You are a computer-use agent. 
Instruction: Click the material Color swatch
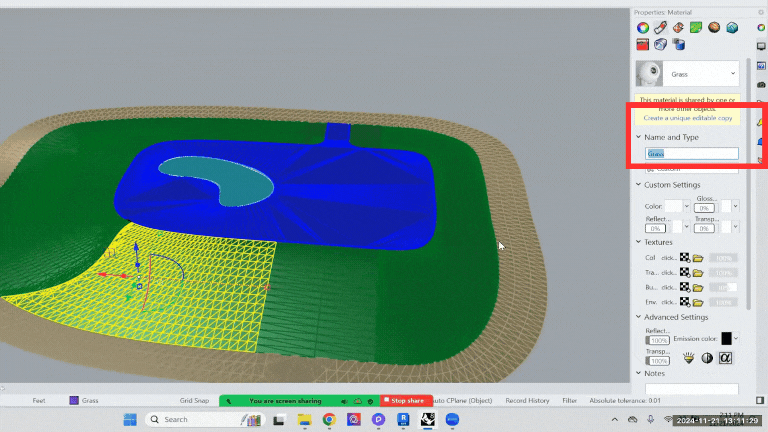click(673, 206)
